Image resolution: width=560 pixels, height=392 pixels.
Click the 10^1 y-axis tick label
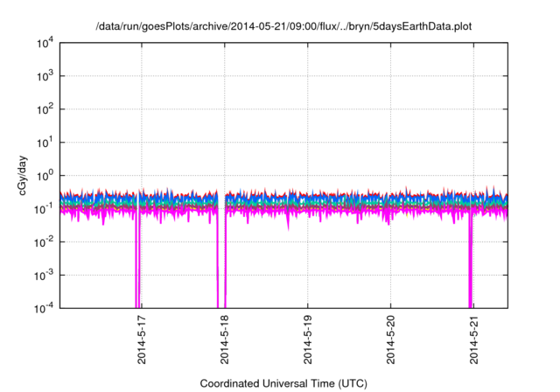(45, 143)
